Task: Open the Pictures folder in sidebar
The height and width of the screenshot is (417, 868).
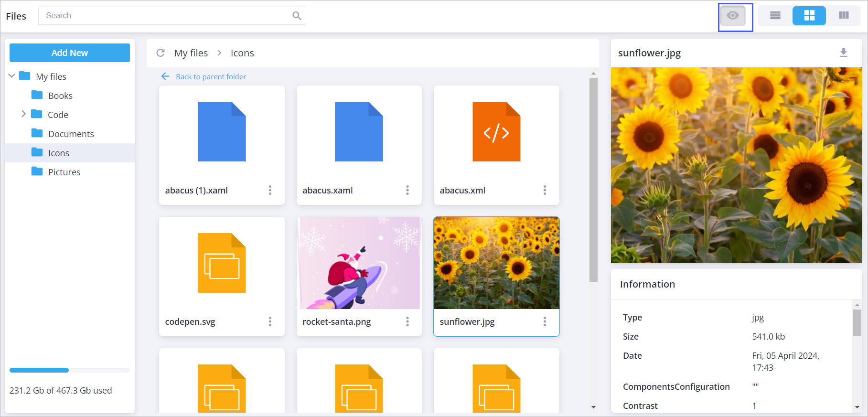Action: coord(64,172)
